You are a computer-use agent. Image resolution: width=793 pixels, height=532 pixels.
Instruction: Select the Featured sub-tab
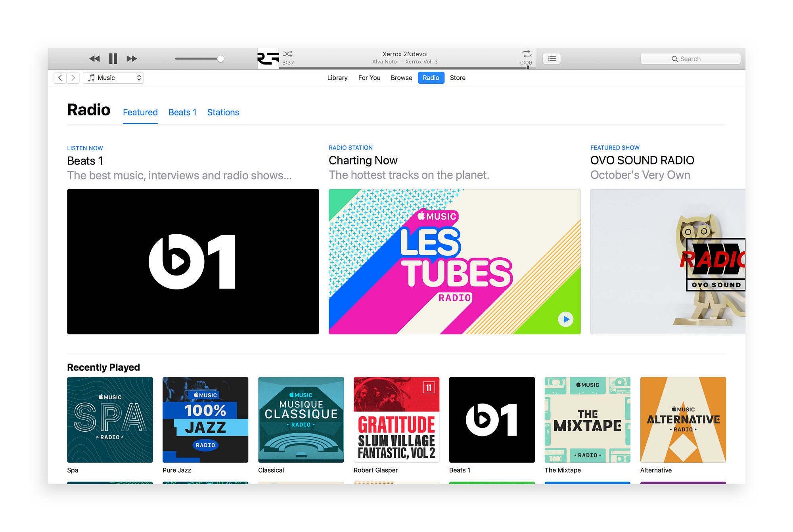(140, 113)
